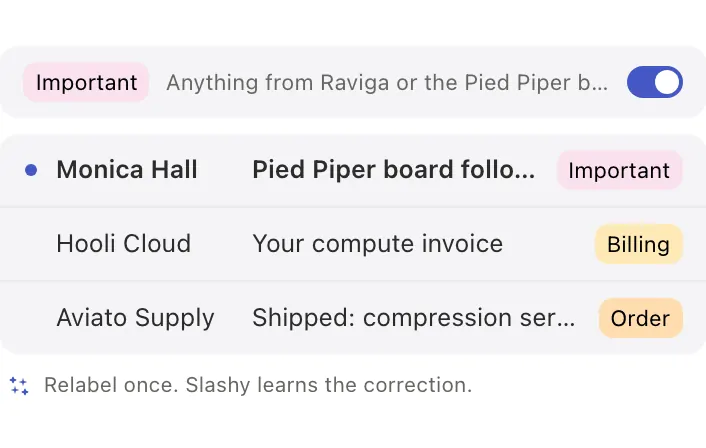Click the blue unread dot beside Monica Hall
Screen dimensions: 706x448
point(31,170)
